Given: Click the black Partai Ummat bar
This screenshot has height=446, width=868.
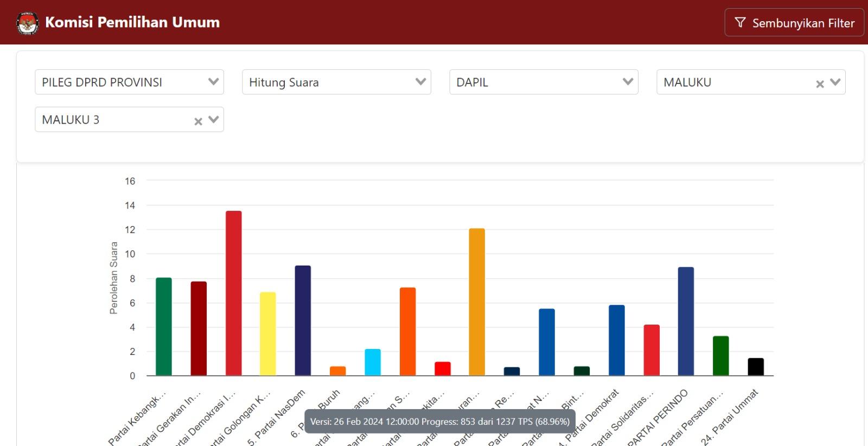Looking at the screenshot, I should click(x=756, y=367).
